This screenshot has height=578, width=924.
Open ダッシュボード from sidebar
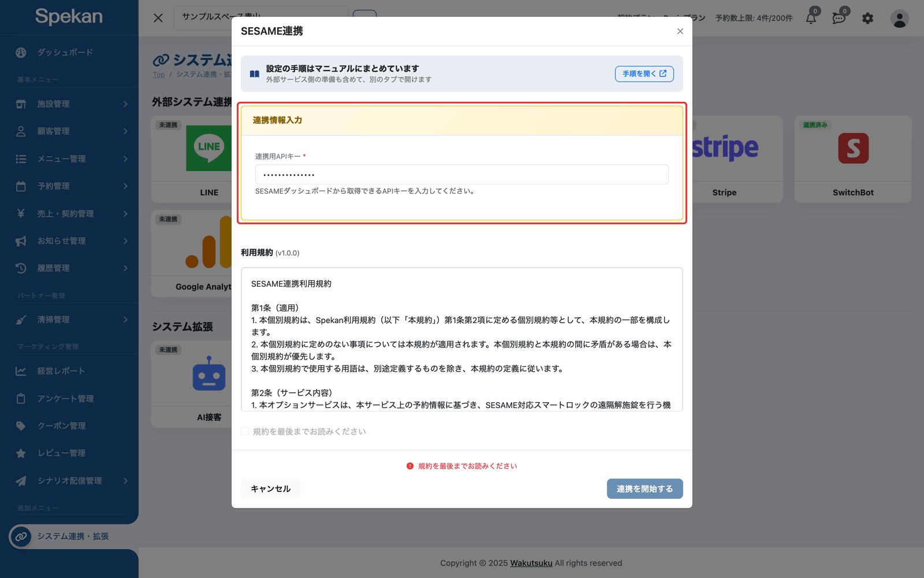pos(65,53)
